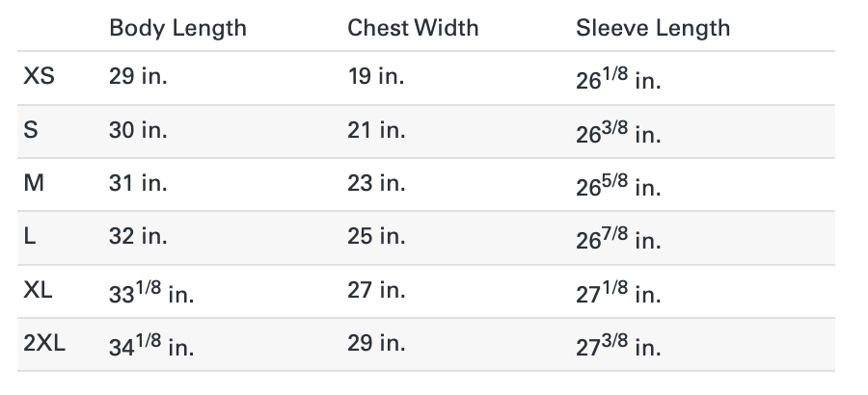The image size is (868, 395).
Task: Select the XL size row label
Action: point(38,290)
